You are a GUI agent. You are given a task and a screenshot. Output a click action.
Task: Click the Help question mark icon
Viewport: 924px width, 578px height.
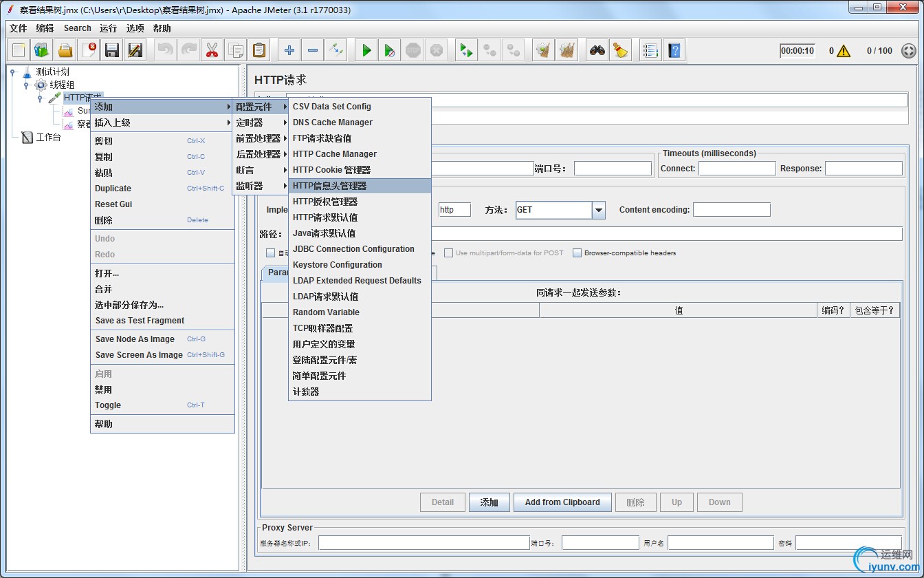coord(674,50)
